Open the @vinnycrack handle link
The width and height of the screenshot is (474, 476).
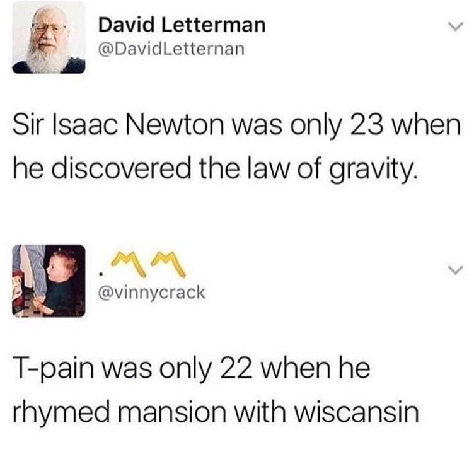pos(151,293)
